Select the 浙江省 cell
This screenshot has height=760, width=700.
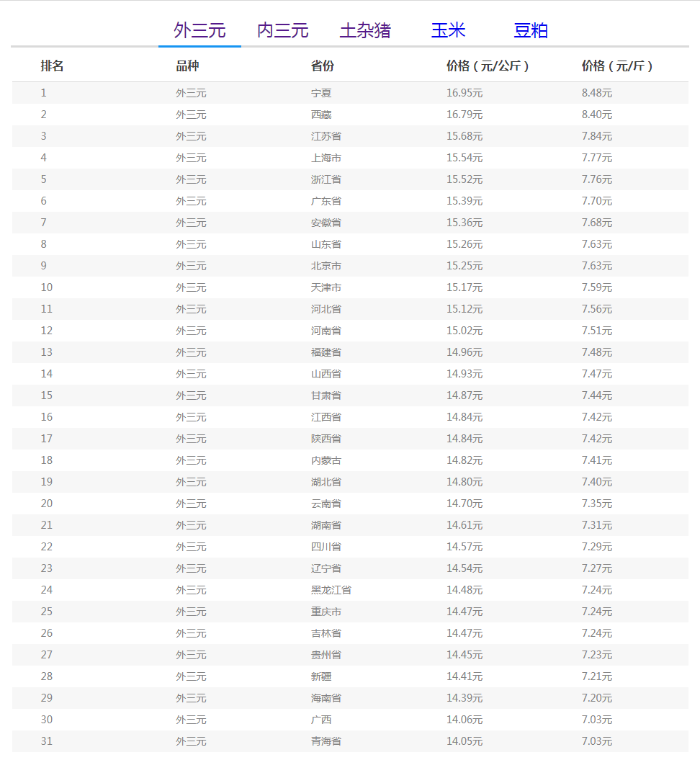pyautogui.click(x=326, y=179)
